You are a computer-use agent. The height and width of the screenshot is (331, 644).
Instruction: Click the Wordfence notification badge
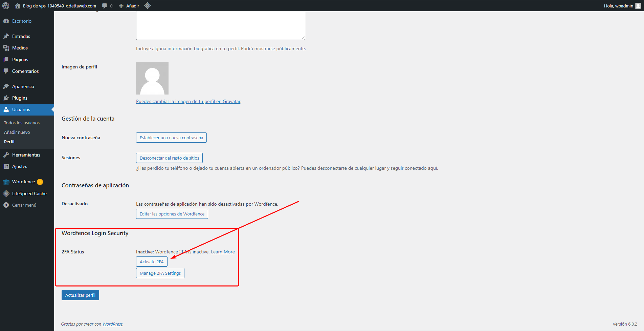coord(40,182)
